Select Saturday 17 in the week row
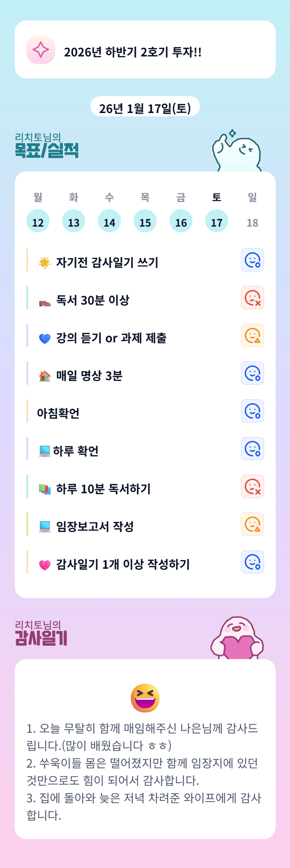This screenshot has height=868, width=290. 217,221
